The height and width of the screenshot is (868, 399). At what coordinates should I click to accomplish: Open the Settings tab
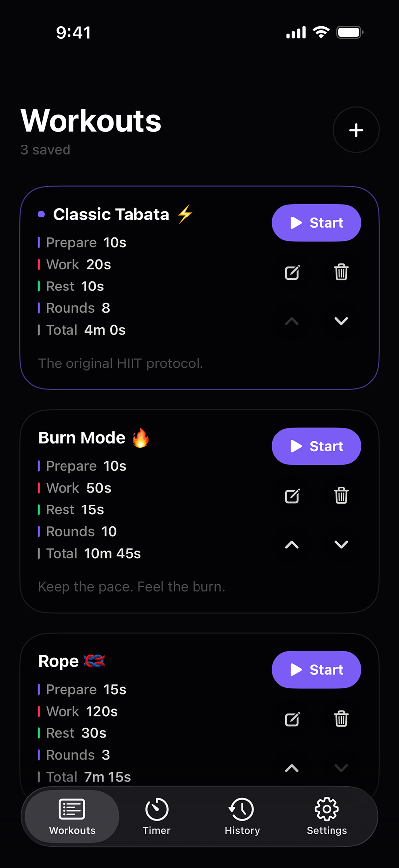pyautogui.click(x=327, y=816)
